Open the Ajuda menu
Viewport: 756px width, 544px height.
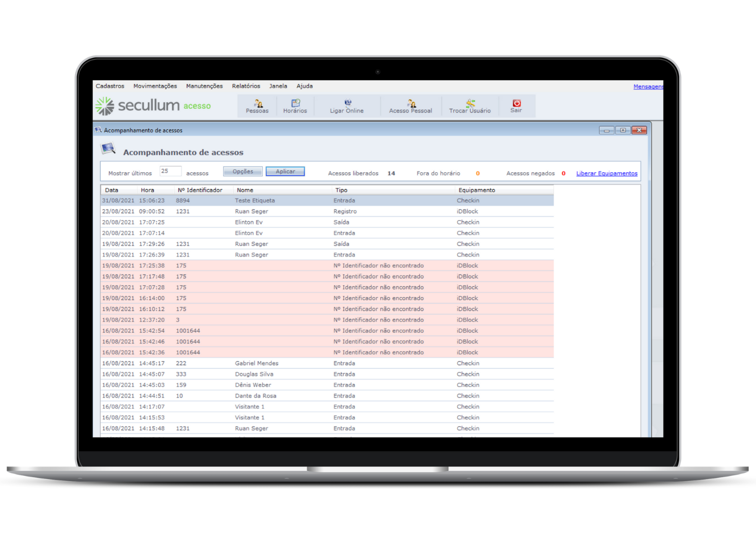point(304,86)
